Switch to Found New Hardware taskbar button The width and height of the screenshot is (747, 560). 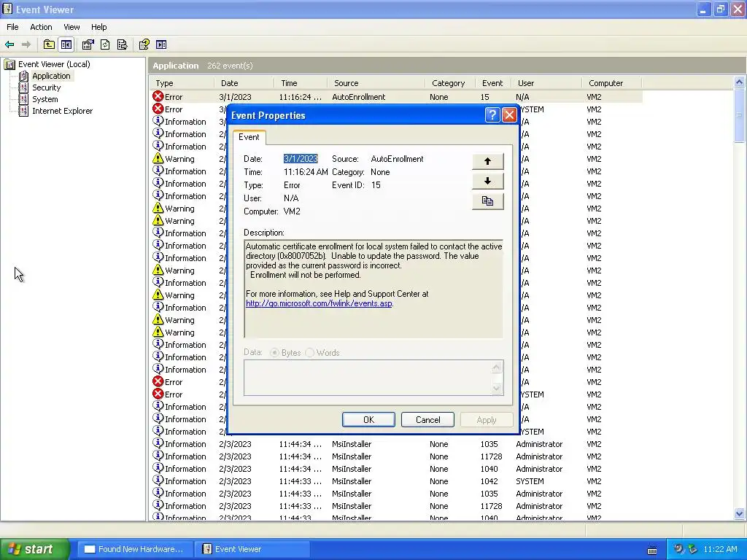click(x=134, y=549)
